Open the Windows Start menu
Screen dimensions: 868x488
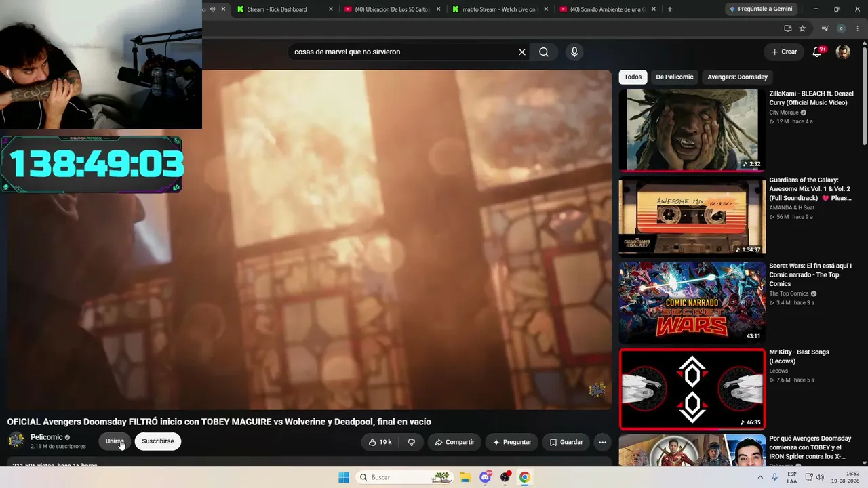[x=344, y=477]
